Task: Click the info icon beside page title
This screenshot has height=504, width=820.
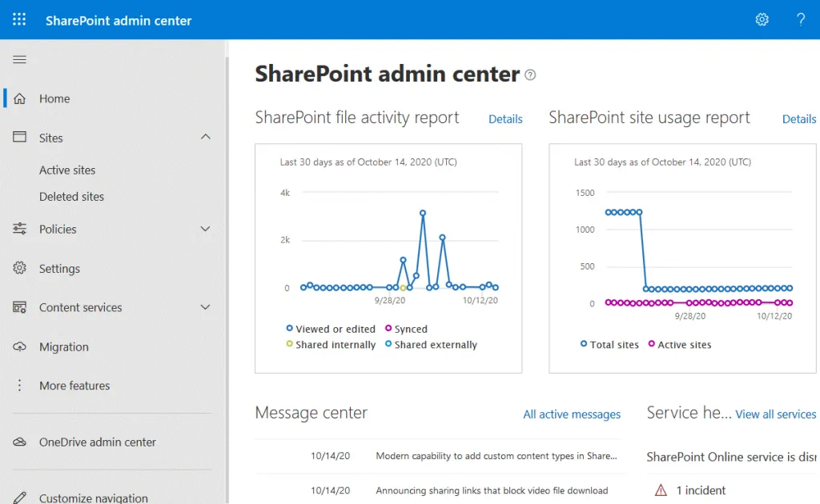Action: tap(530, 75)
